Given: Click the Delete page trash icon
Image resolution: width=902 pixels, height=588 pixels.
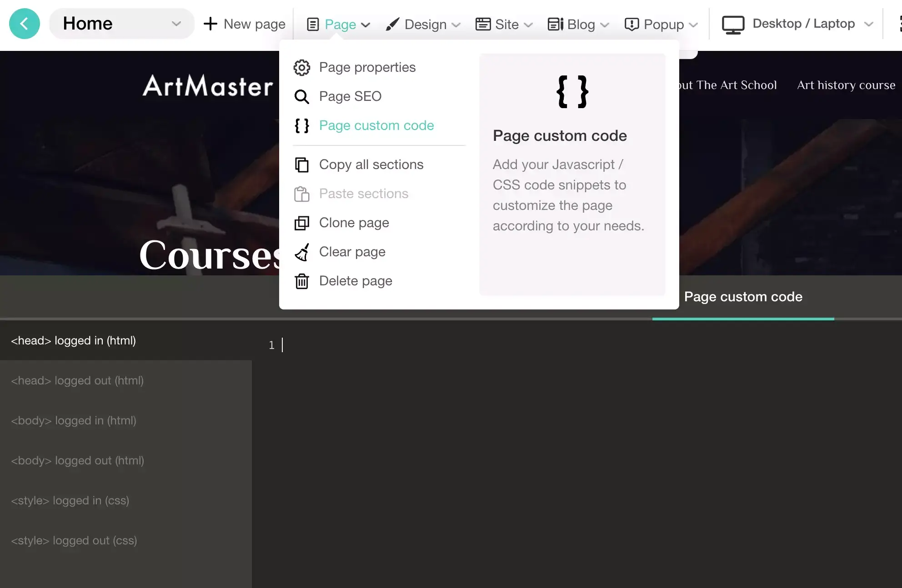Looking at the screenshot, I should tap(301, 281).
